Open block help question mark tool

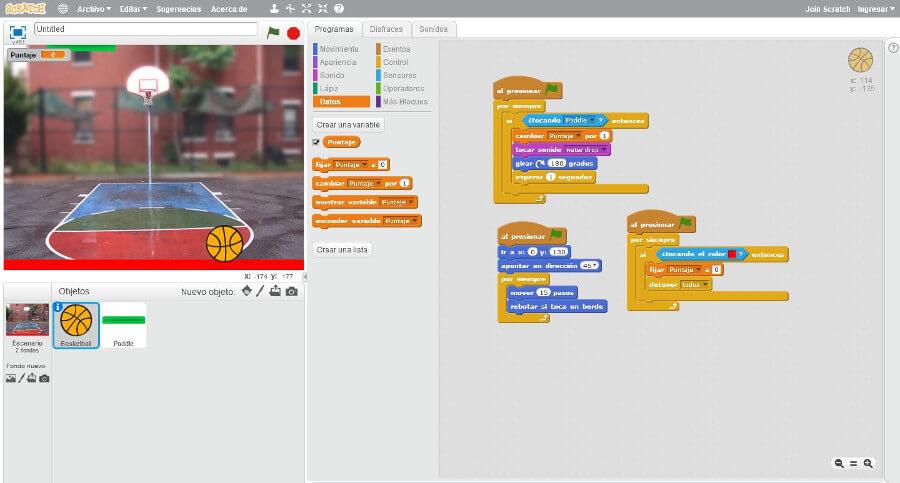pos(339,9)
